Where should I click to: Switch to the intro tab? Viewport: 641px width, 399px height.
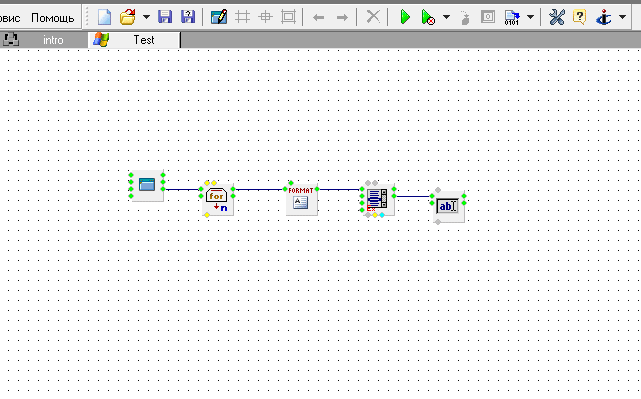pyautogui.click(x=53, y=40)
